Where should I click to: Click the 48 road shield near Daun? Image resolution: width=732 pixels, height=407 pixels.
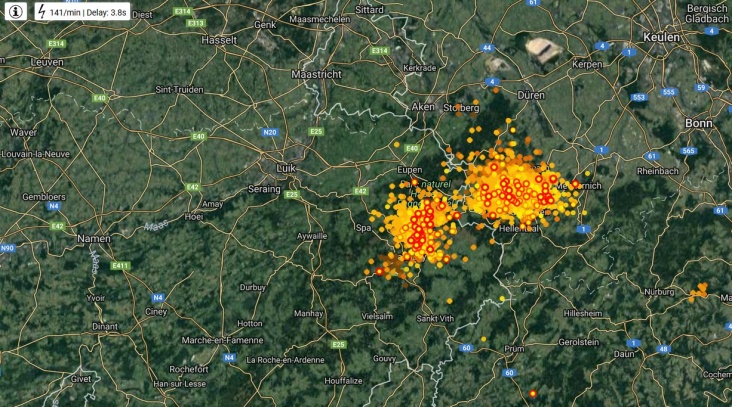click(x=664, y=349)
